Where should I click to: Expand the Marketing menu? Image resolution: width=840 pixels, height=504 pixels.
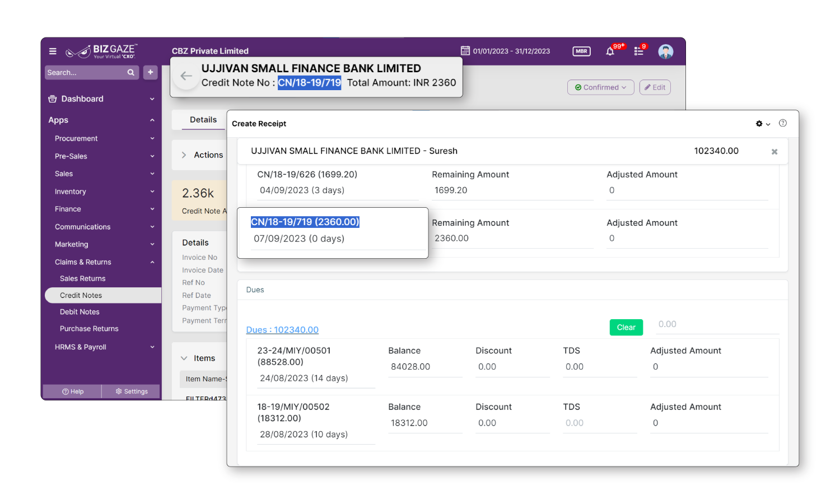152,244
